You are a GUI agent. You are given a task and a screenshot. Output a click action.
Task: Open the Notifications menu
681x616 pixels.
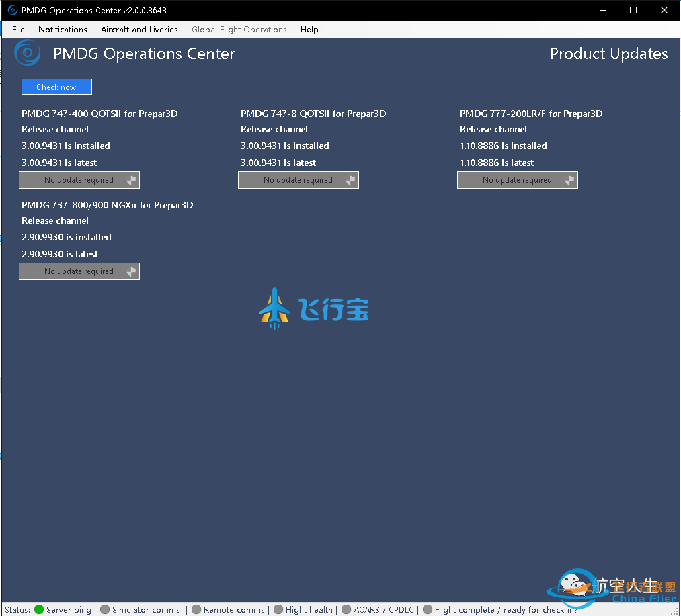coord(63,29)
